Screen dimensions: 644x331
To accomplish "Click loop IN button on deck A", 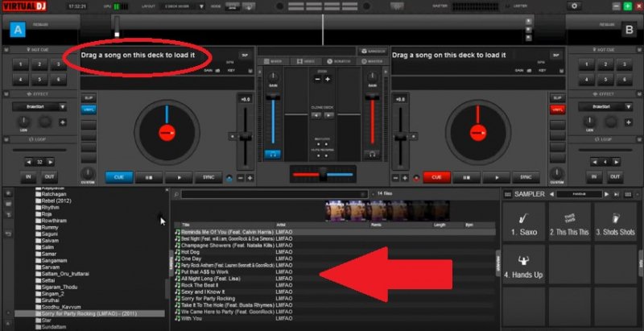I will [x=28, y=176].
